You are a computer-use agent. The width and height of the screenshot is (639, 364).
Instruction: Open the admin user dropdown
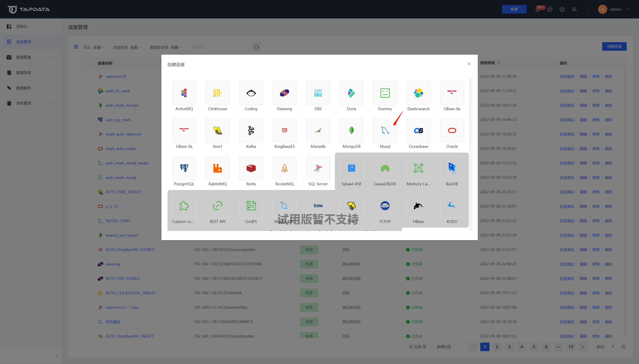615,9
